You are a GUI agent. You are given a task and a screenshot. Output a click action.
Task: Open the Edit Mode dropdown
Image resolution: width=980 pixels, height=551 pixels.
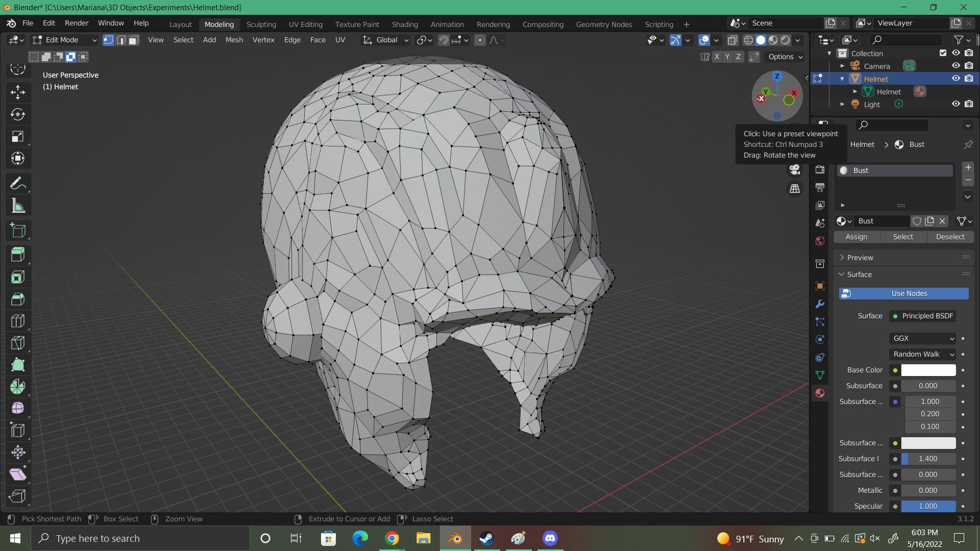tap(64, 40)
